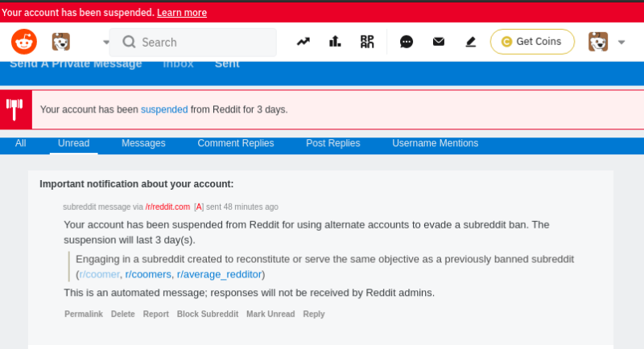
Task: Click the Reddit logo home icon
Action: [24, 42]
